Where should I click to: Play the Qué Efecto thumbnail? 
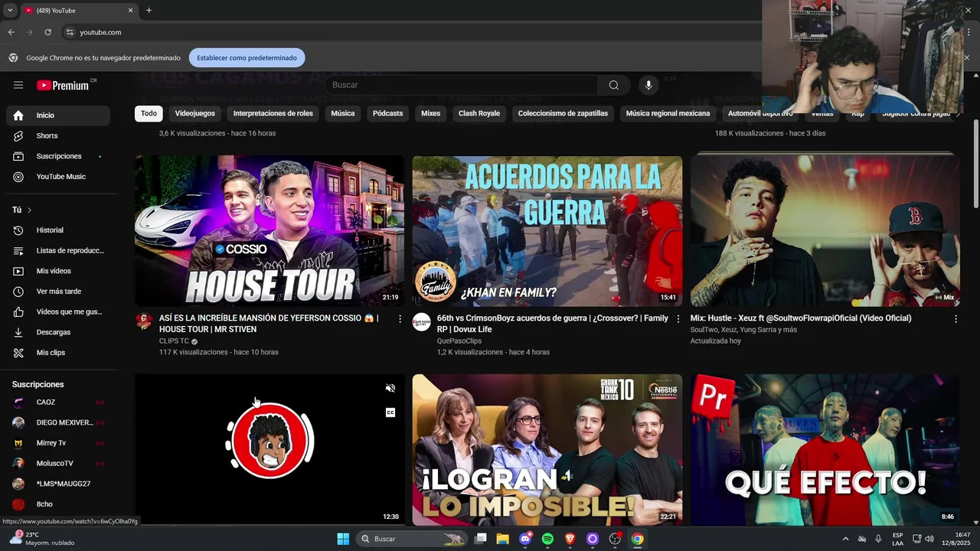pyautogui.click(x=825, y=449)
